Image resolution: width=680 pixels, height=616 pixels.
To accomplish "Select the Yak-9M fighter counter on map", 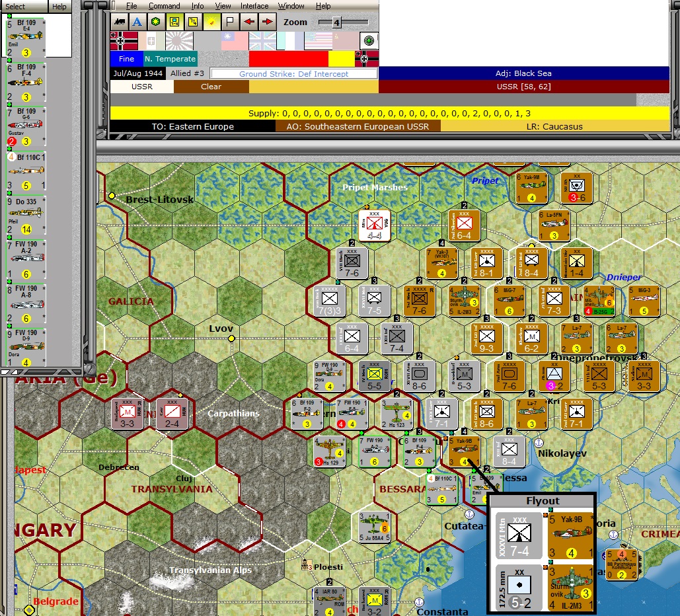I will click(x=532, y=188).
